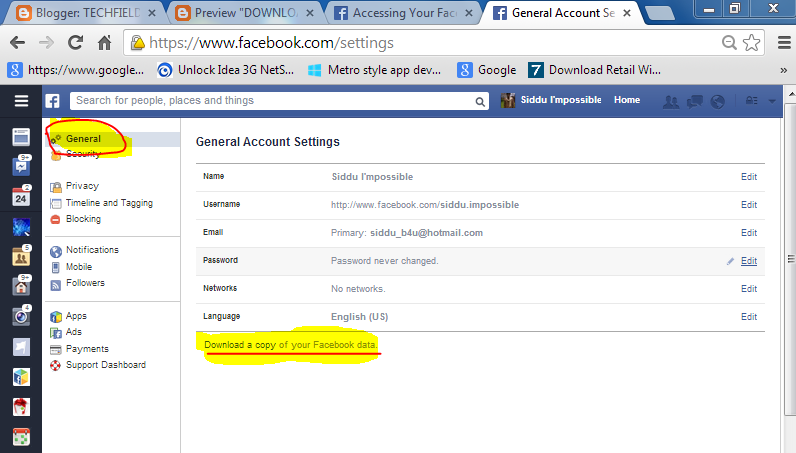Open Support Dashboard
796x453 pixels.
click(x=106, y=365)
